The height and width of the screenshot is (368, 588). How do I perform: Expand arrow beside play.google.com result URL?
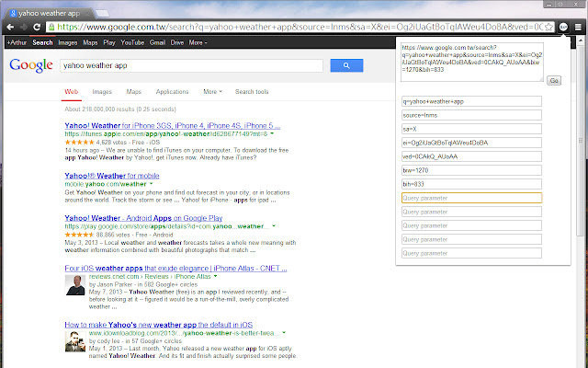pos(274,226)
